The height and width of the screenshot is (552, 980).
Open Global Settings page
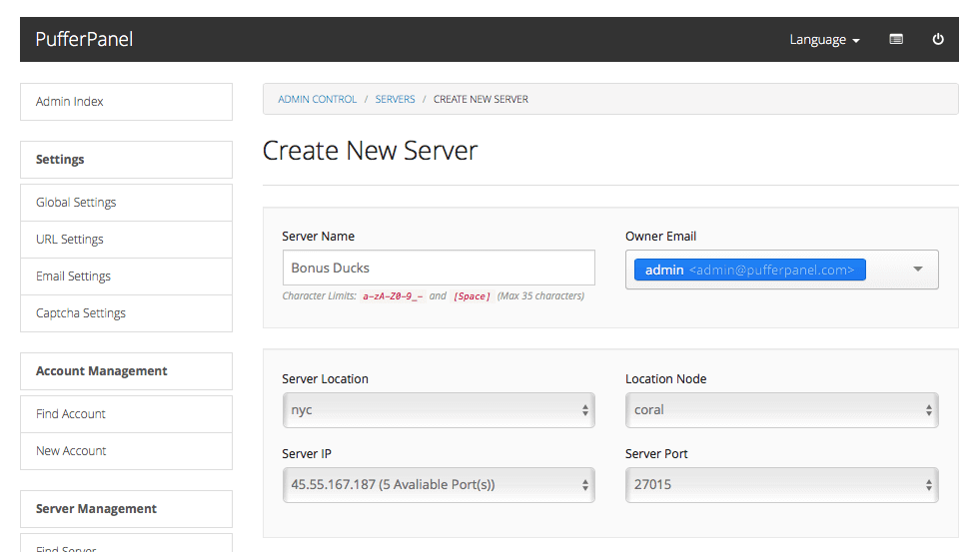(126, 203)
